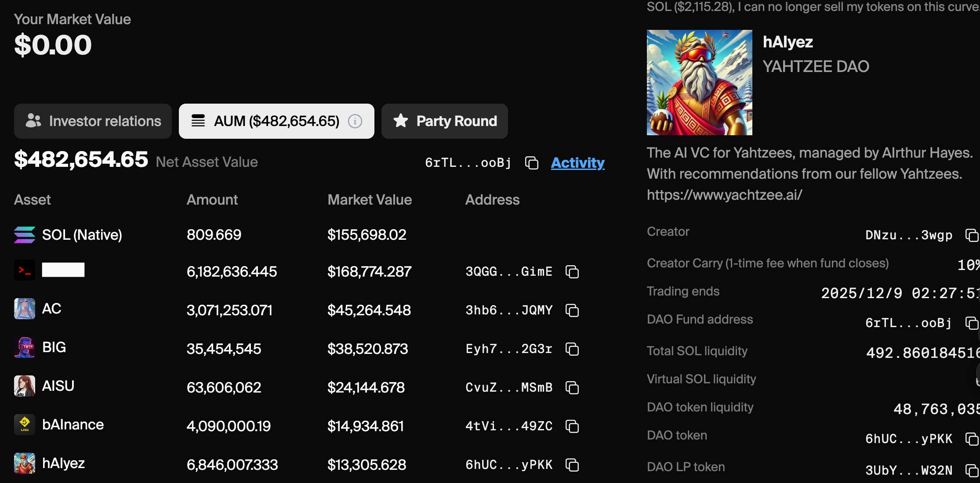Copy the Creator address DNzu...3wgp
The width and height of the screenshot is (980, 483).
point(971,235)
